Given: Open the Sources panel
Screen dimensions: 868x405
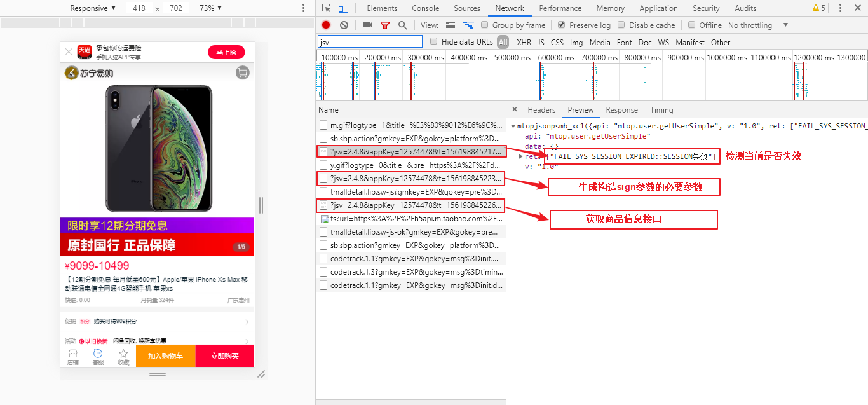Looking at the screenshot, I should point(467,8).
